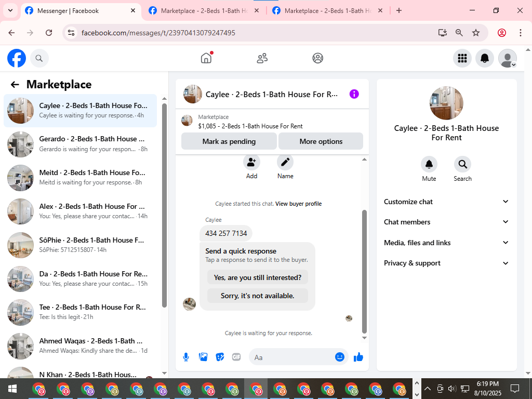The width and height of the screenshot is (532, 399).
Task: Open Caylee's listing thumbnail in right panel
Action: click(x=446, y=103)
